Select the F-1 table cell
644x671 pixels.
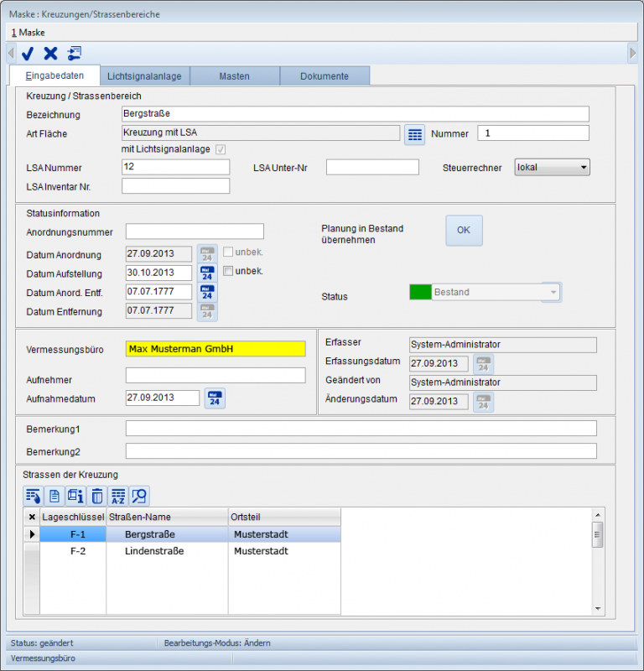click(x=73, y=534)
